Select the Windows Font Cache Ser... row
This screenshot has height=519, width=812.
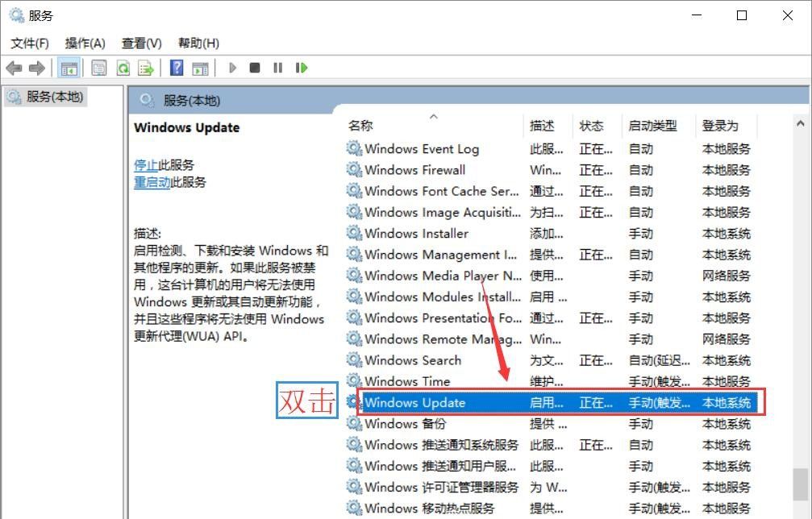[552, 192]
